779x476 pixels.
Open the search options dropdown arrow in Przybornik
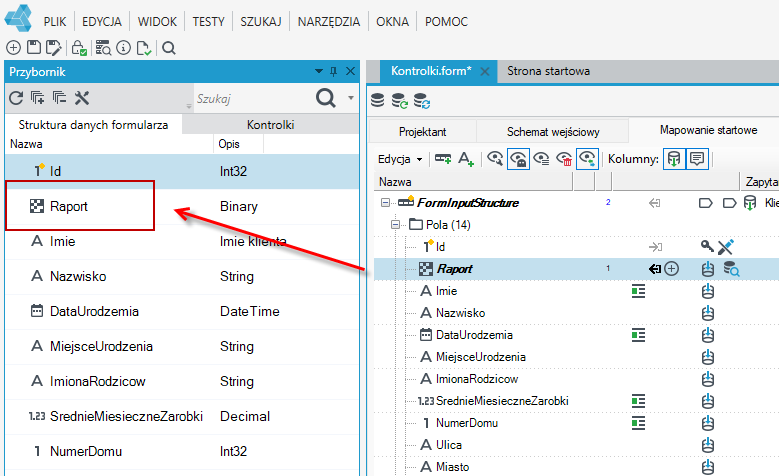[351, 98]
